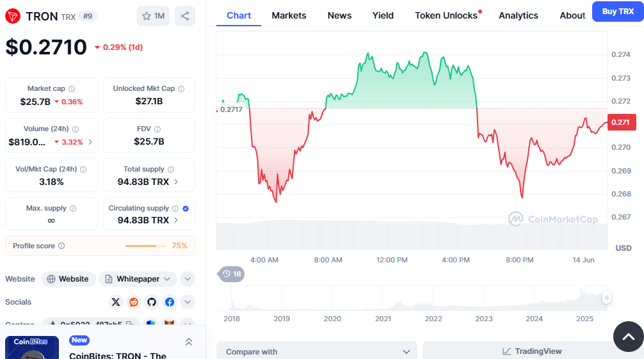Click the share icon next to watchlist
This screenshot has height=359, width=644.
coord(185,16)
